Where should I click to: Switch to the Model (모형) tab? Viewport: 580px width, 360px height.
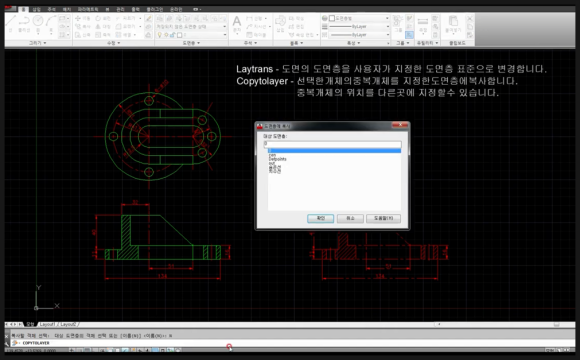pyautogui.click(x=30, y=324)
